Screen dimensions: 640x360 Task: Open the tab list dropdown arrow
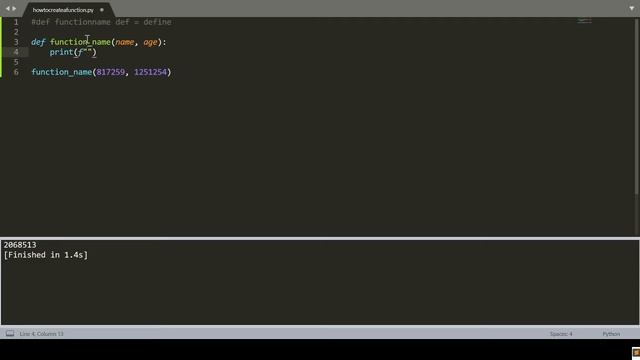[x=631, y=8]
